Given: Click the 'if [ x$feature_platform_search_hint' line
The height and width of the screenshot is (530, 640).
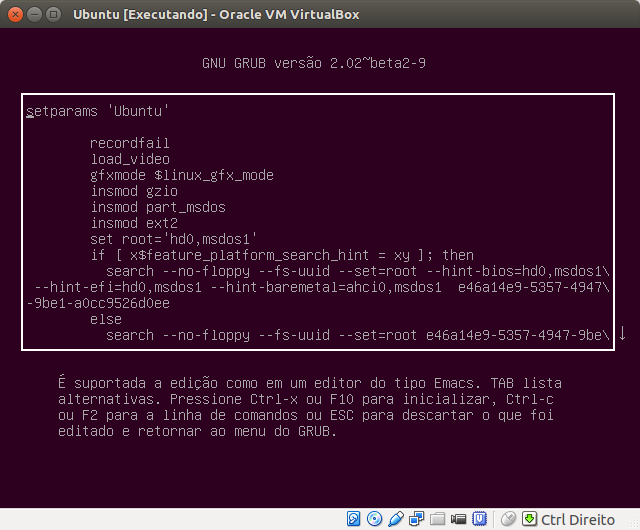Looking at the screenshot, I should point(282,255).
